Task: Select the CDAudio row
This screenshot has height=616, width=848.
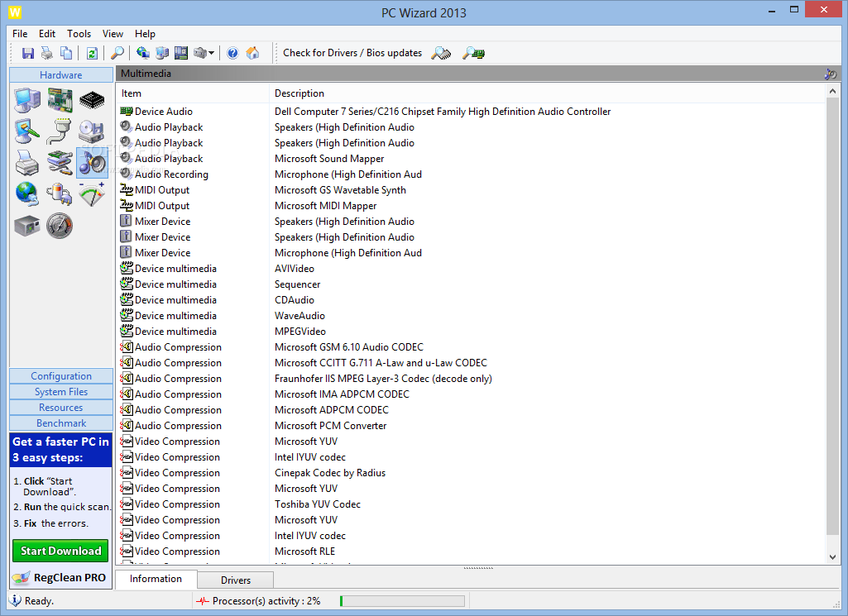Action: click(472, 300)
